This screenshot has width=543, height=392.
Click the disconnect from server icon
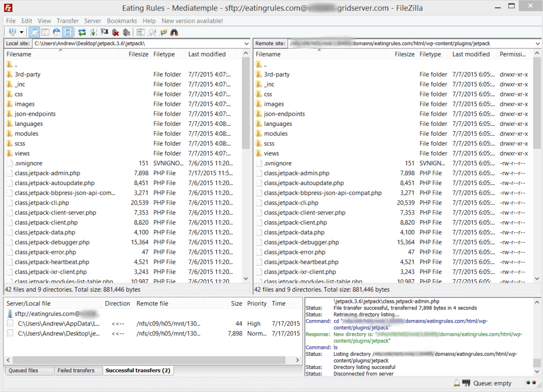point(115,32)
